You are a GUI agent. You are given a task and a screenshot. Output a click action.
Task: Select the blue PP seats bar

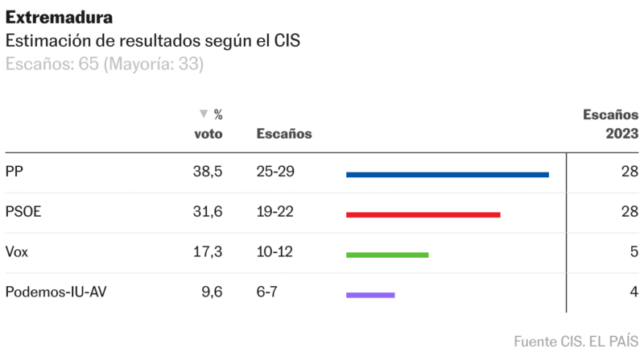[x=447, y=174]
